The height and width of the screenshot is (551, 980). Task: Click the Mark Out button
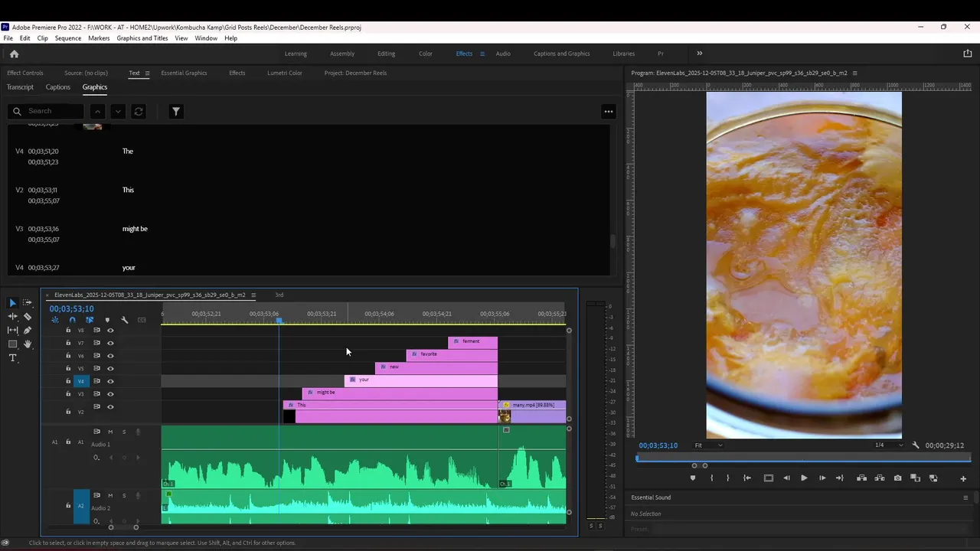click(x=727, y=478)
